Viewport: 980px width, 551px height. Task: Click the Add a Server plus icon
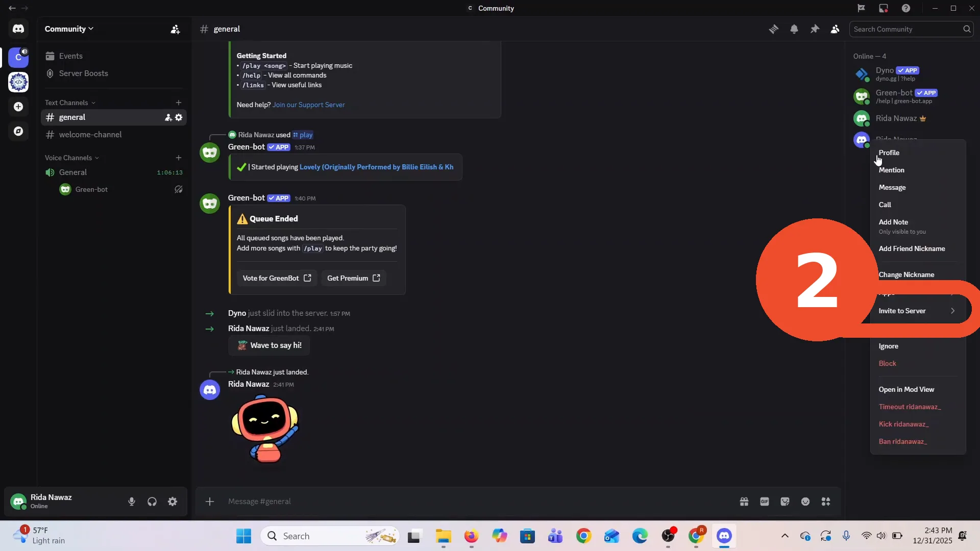click(x=18, y=107)
